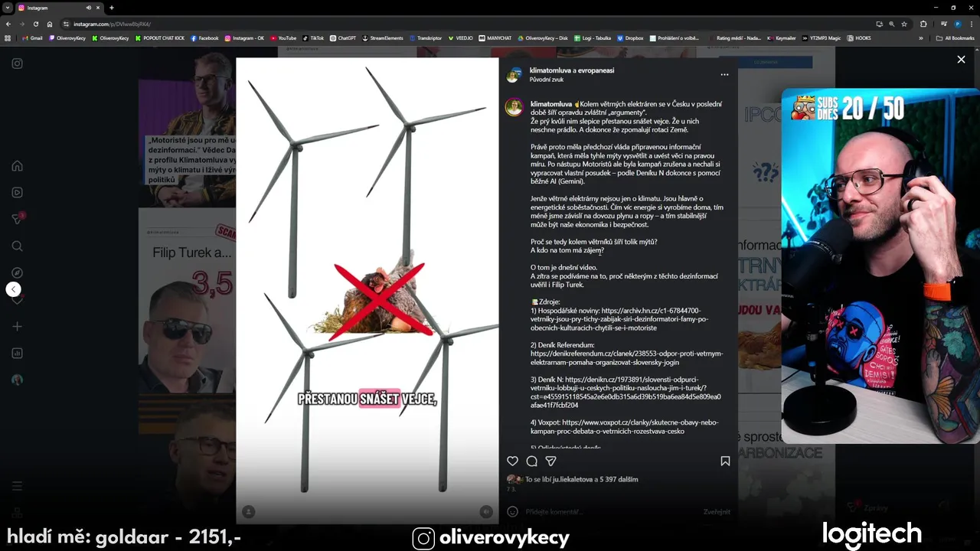Click the browser back arrow

coord(8,24)
